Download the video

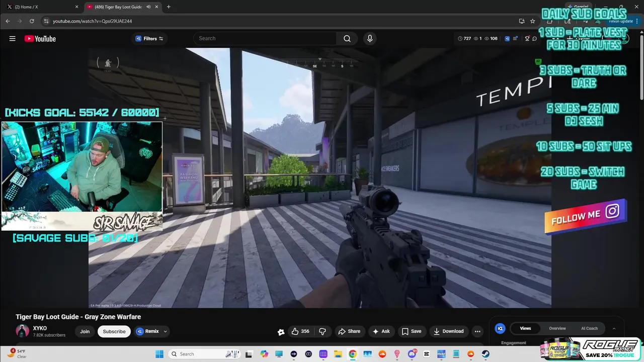tap(448, 331)
